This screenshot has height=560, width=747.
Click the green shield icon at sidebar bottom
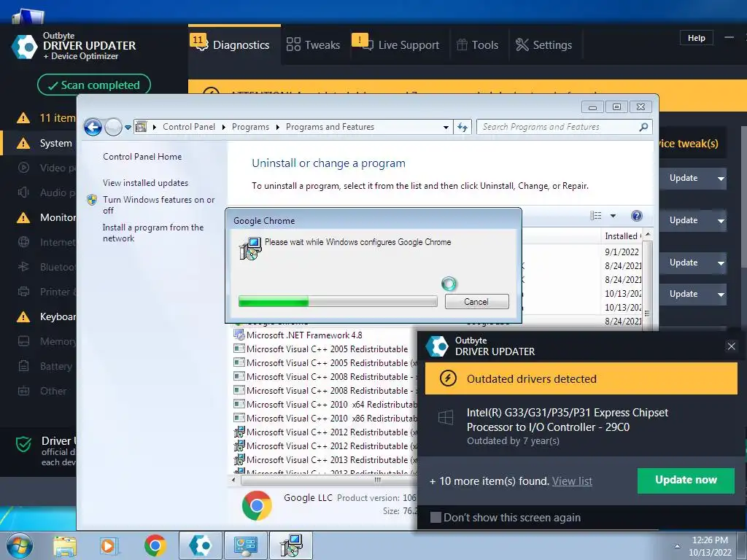(x=23, y=444)
